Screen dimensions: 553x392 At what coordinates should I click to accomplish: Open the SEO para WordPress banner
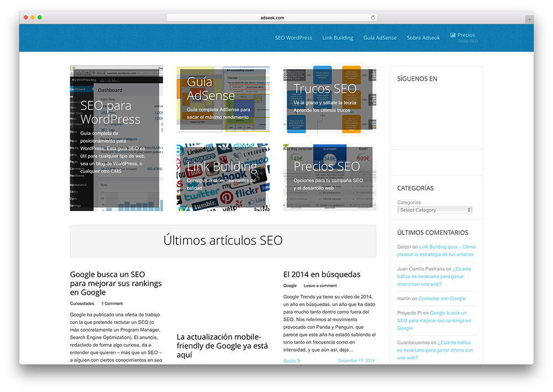pyautogui.click(x=116, y=138)
